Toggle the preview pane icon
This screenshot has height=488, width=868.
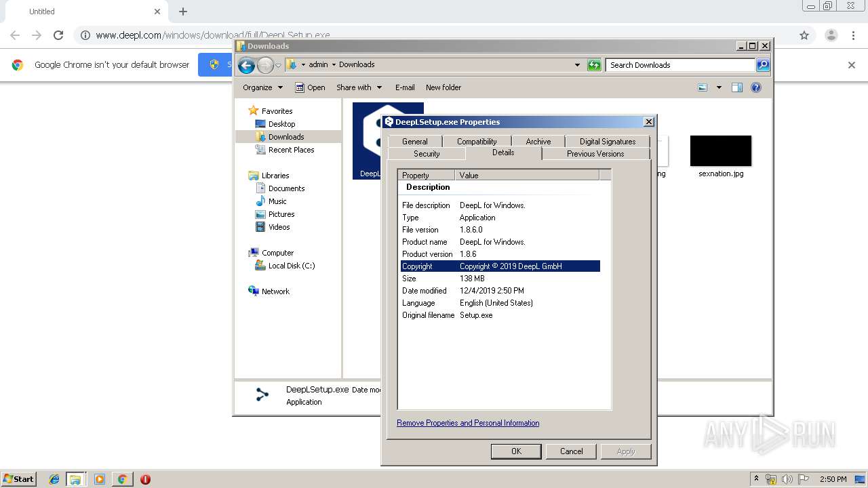[737, 87]
